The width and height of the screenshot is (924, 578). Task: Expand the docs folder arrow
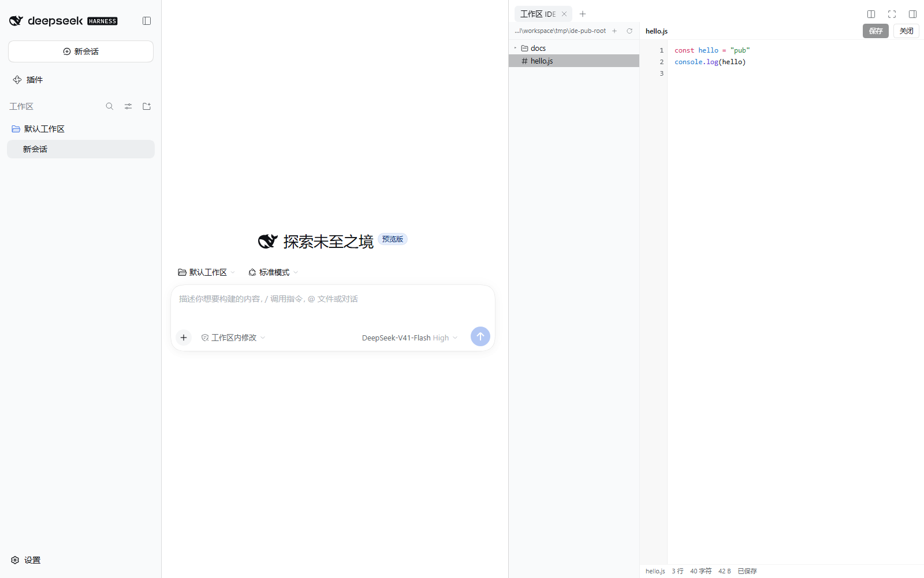point(515,48)
